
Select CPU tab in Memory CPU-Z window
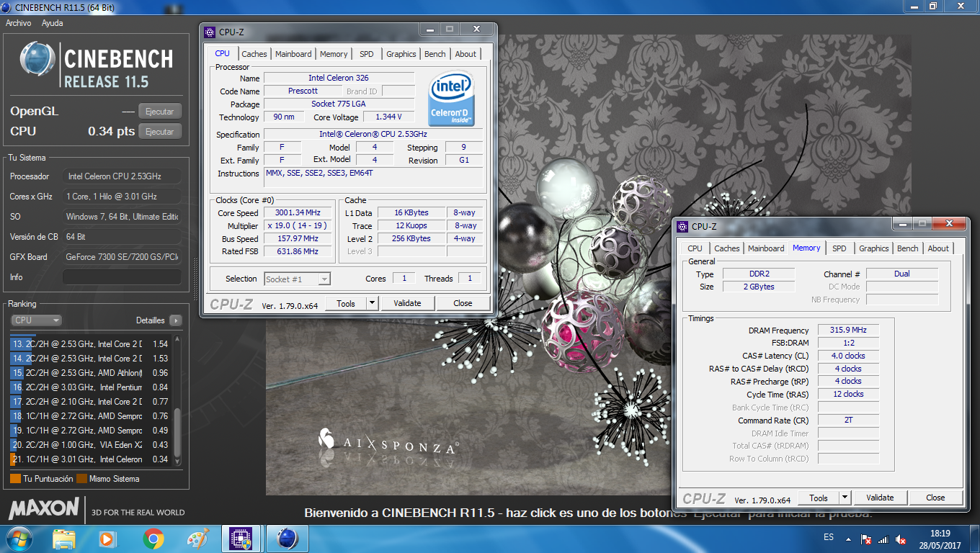[695, 248]
